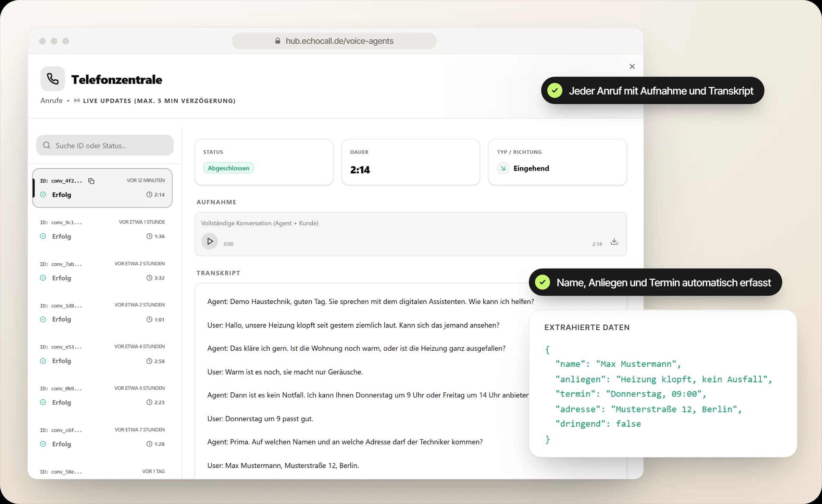Select the conv_4f2 call entry
The image size is (822, 504).
tap(102, 188)
